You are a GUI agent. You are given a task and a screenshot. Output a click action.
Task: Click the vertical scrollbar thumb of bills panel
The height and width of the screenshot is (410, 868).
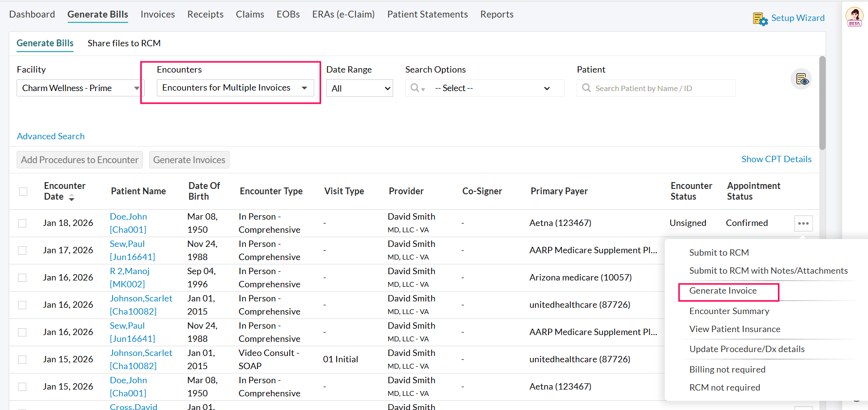822,102
